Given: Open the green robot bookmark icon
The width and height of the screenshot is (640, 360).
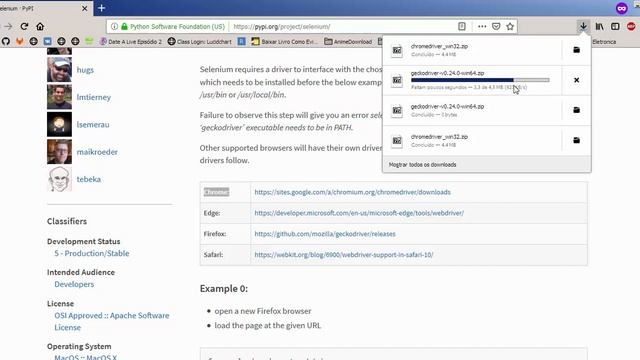Looking at the screenshot, I should click(89, 41).
